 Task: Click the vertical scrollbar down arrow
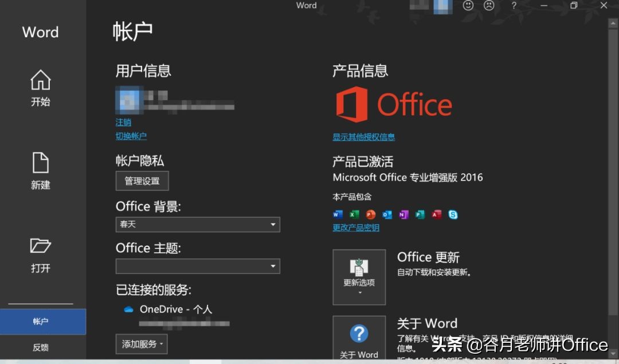(613, 353)
